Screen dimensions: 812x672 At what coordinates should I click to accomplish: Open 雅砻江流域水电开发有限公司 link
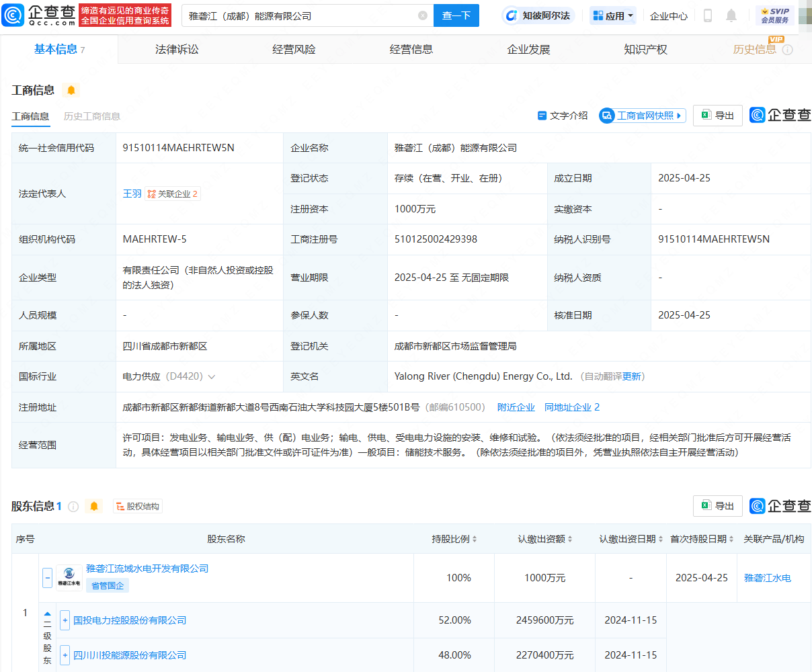[147, 569]
